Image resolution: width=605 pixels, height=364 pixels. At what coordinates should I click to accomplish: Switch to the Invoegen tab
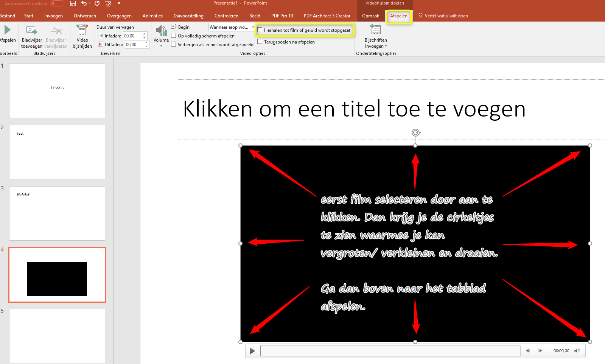(53, 16)
